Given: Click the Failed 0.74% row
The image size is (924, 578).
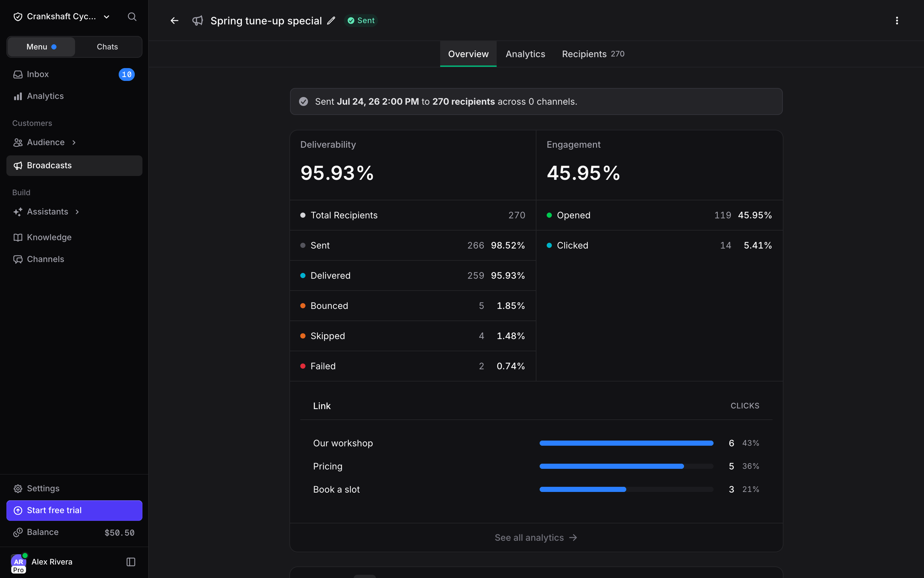Looking at the screenshot, I should coord(413,366).
